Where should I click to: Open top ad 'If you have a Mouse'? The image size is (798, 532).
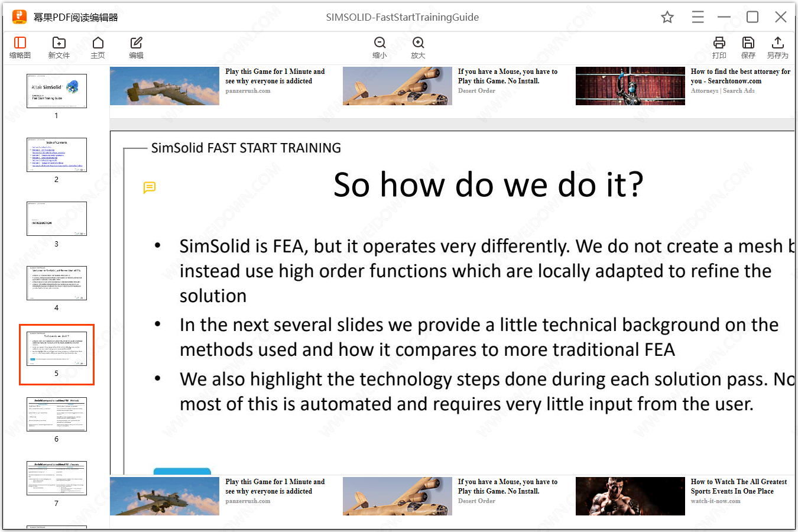(x=508, y=76)
